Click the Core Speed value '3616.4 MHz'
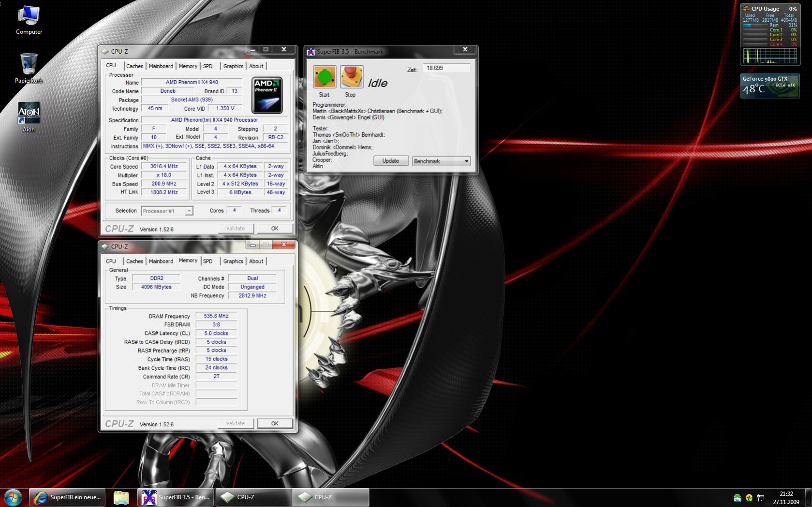The height and width of the screenshot is (507, 812). tap(164, 166)
